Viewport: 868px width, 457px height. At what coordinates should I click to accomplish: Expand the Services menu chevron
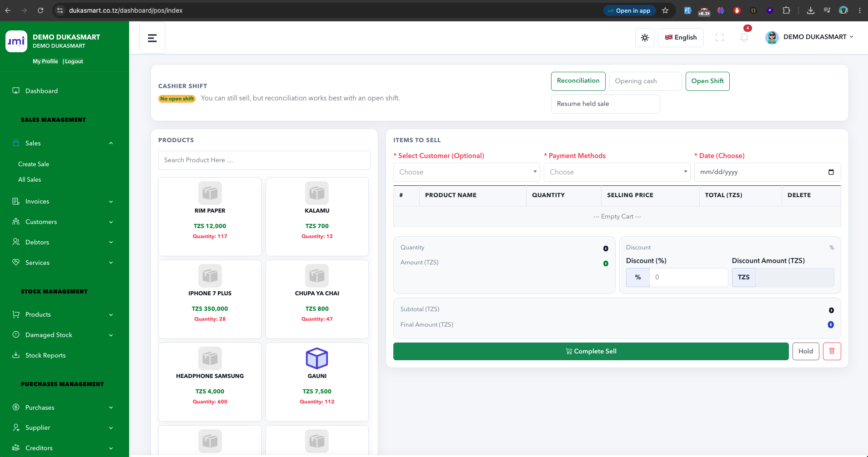(111, 263)
